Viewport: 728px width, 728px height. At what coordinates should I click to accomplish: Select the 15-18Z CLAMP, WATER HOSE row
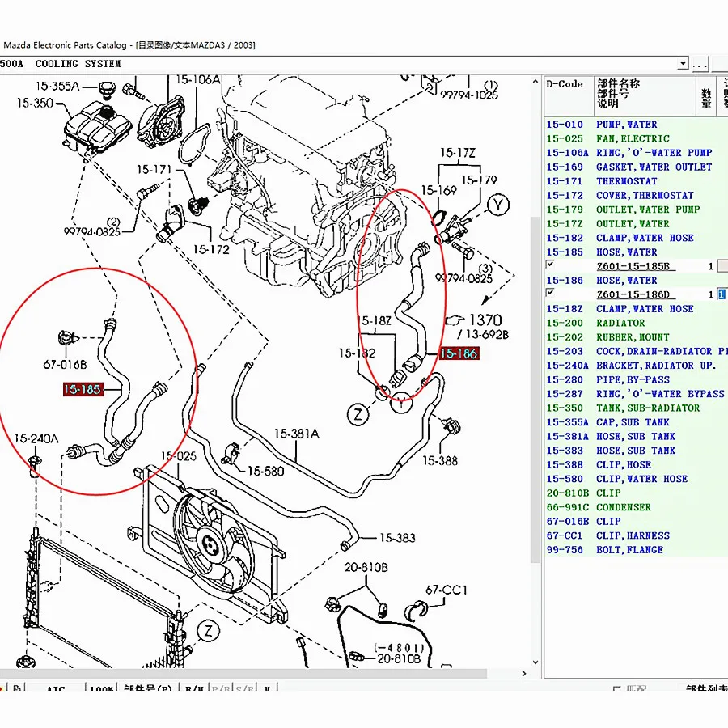point(636,309)
